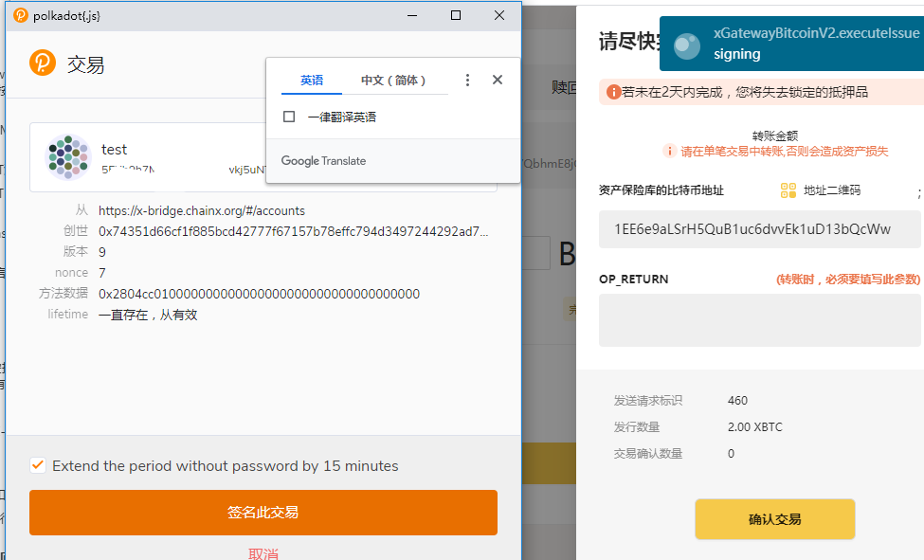This screenshot has height=560, width=924.
Task: Maximize the polkadot{js} window
Action: [456, 15]
